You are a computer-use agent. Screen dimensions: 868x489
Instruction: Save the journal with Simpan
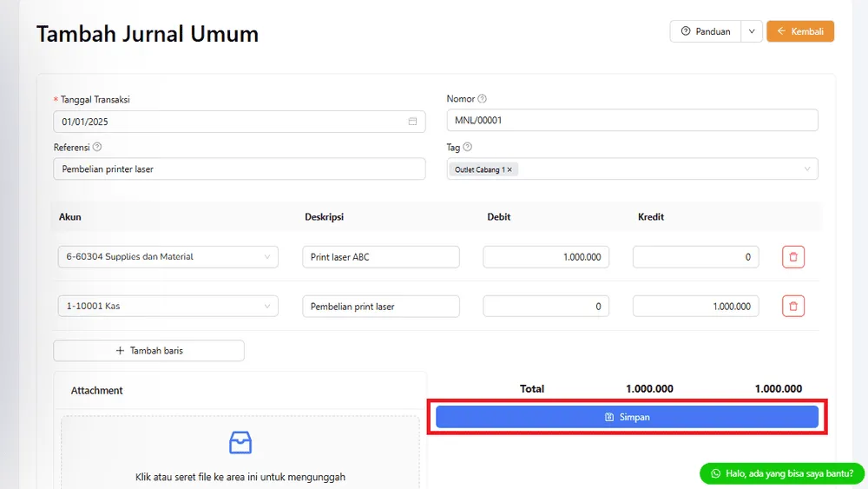(x=627, y=417)
